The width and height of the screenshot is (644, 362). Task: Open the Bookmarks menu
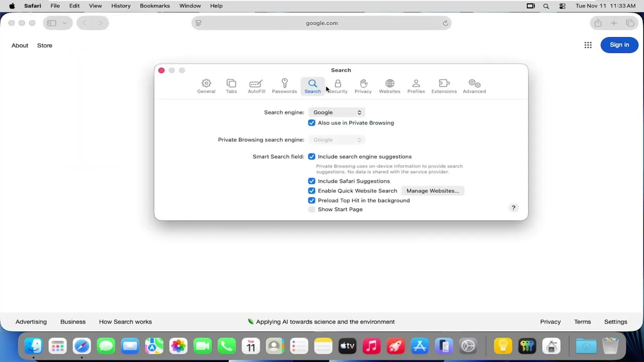tap(154, 6)
